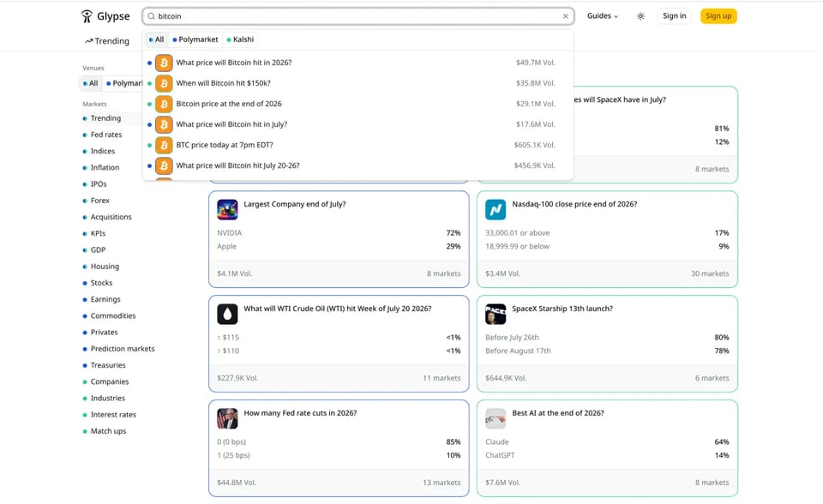This screenshot has width=823, height=504.
Task: Select the Polymarket filter in search dropdown
Action: pyautogui.click(x=195, y=39)
